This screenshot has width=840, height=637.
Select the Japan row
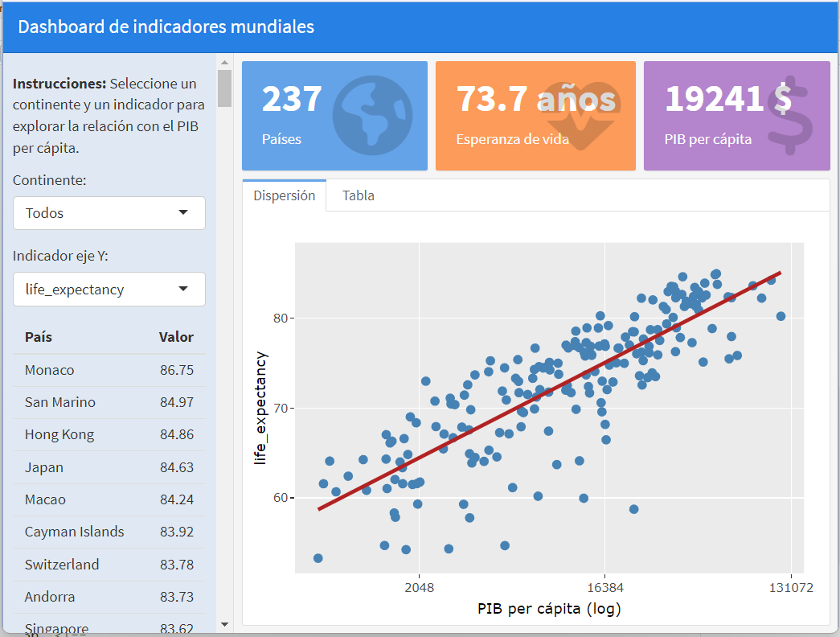point(109,467)
